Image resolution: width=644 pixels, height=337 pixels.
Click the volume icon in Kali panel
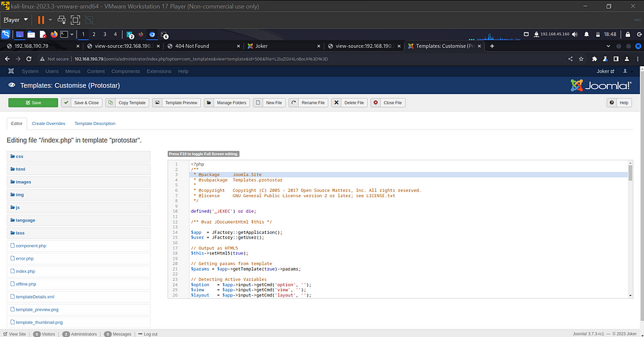tap(575, 35)
